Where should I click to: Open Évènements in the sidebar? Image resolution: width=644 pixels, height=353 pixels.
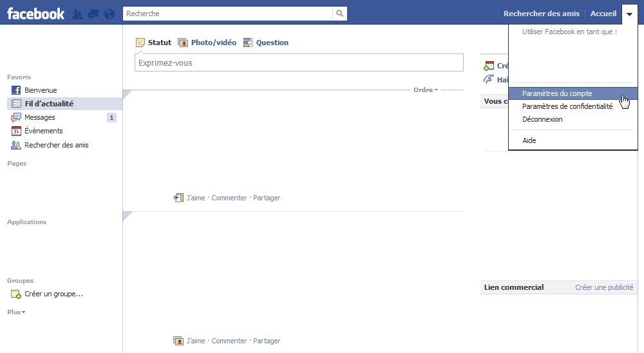(x=44, y=131)
